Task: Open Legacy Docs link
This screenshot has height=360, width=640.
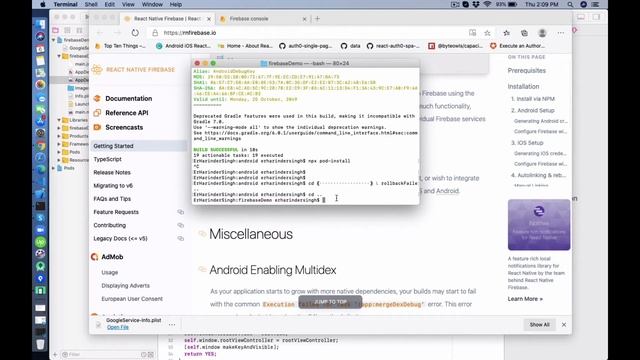Action: 120,238
